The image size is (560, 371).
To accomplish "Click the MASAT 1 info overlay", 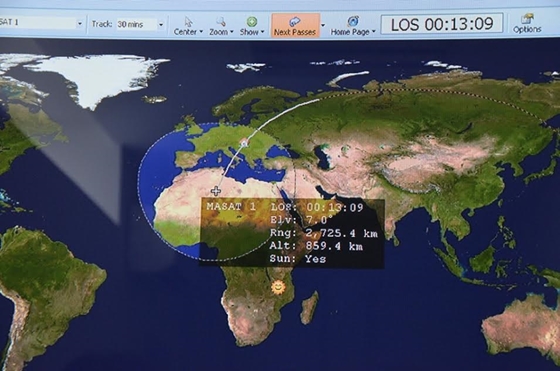I will 292,233.
